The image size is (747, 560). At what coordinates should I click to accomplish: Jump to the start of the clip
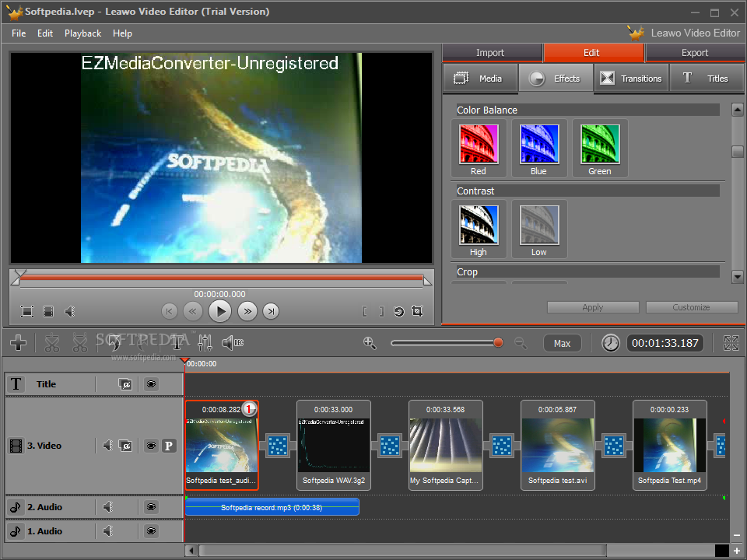[169, 311]
